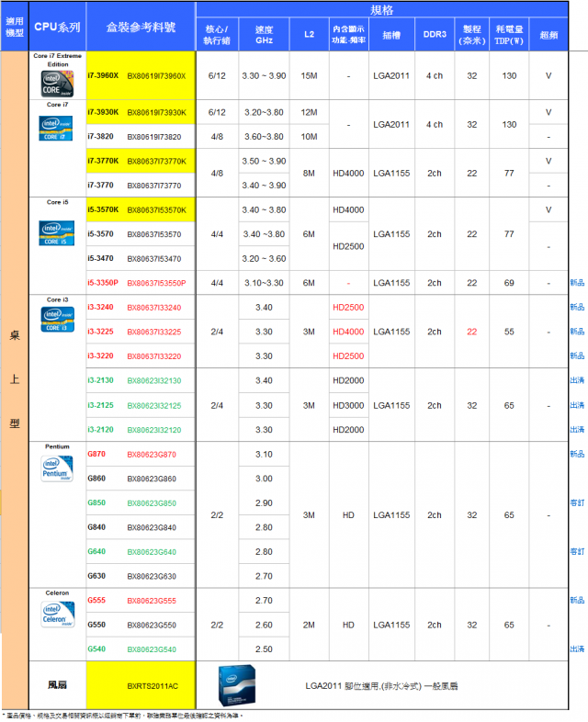Screen dimensions: 588x722
Task: Click the Intel Core i7 badge
Action: [56, 129]
